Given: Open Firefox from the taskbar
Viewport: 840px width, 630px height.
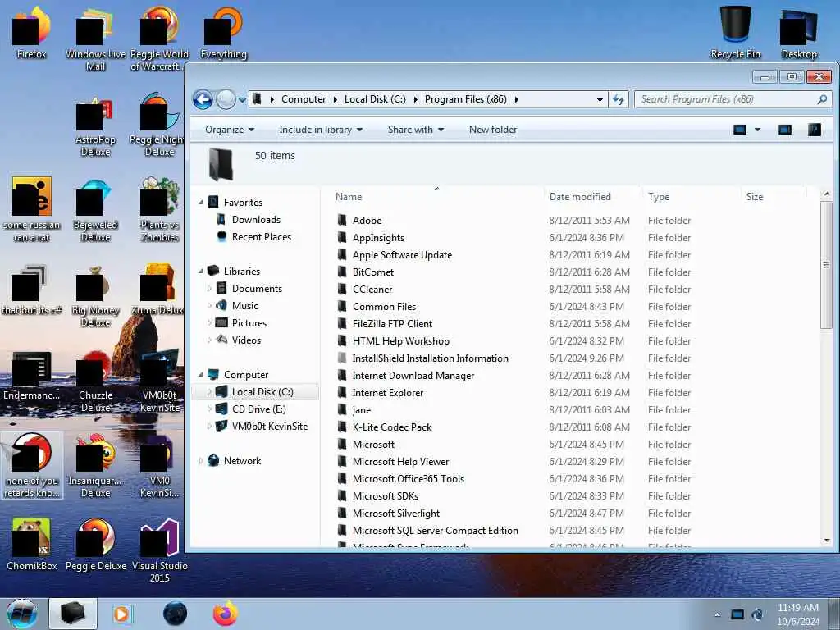Looking at the screenshot, I should coord(226,614).
